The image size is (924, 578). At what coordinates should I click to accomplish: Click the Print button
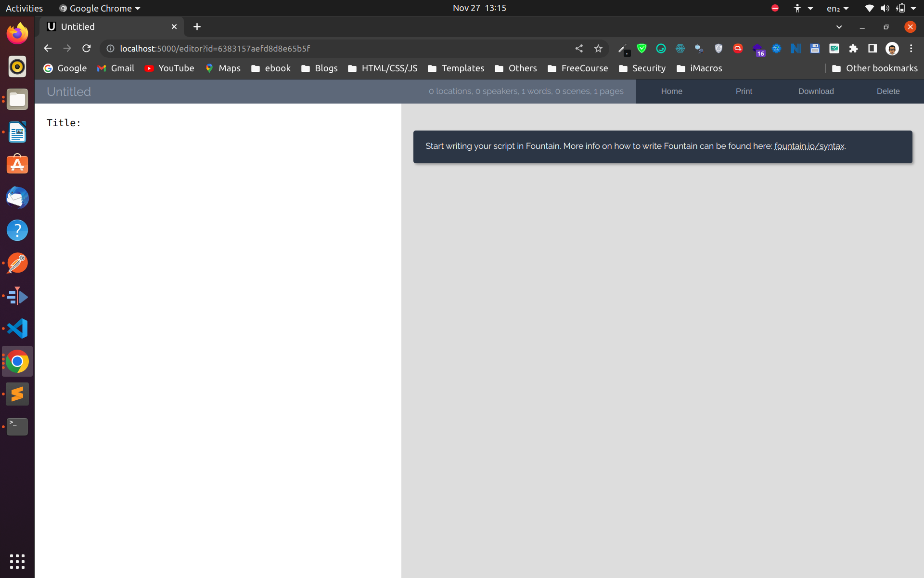point(744,91)
